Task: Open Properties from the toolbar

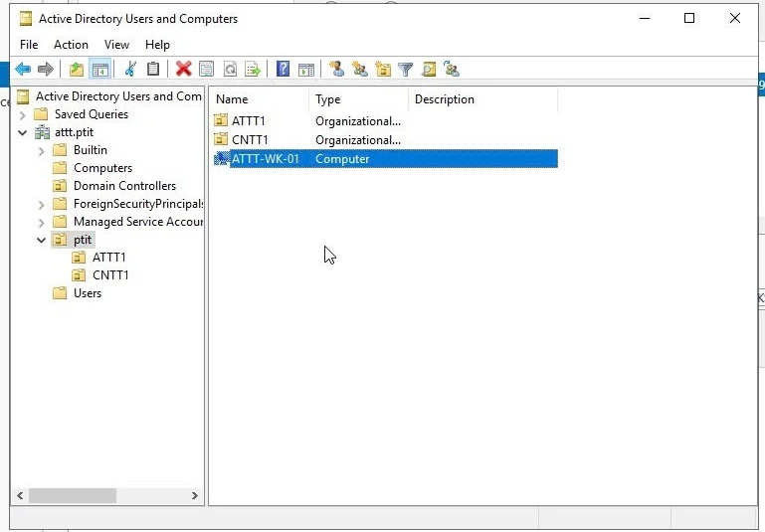Action: (x=206, y=70)
